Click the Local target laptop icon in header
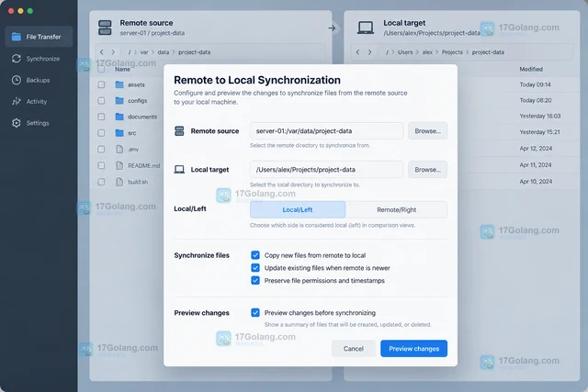This screenshot has width=588, height=392. coord(366,28)
